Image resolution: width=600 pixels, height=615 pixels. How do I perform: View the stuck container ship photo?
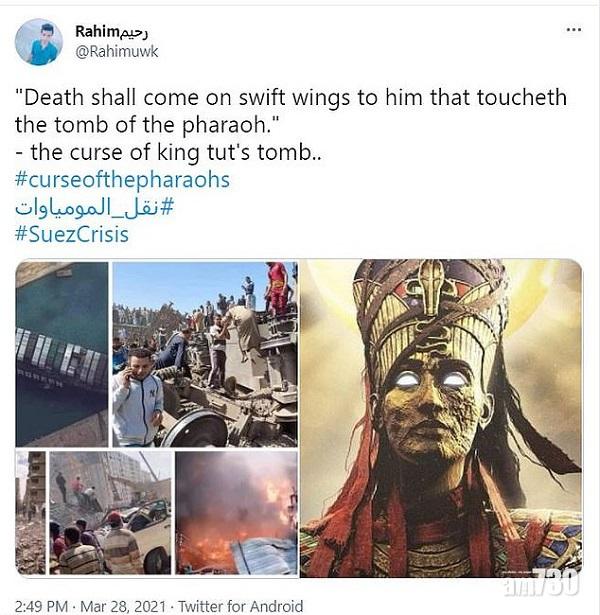coord(62,354)
